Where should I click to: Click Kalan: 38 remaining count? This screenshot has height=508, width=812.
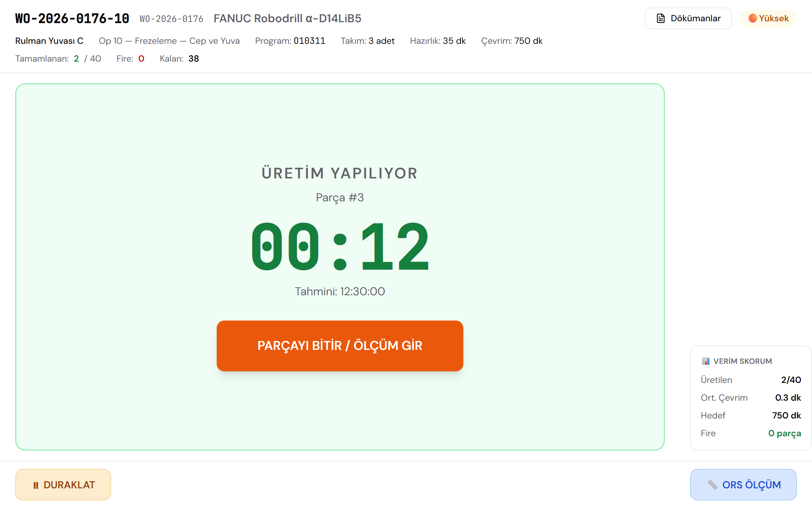[179, 58]
